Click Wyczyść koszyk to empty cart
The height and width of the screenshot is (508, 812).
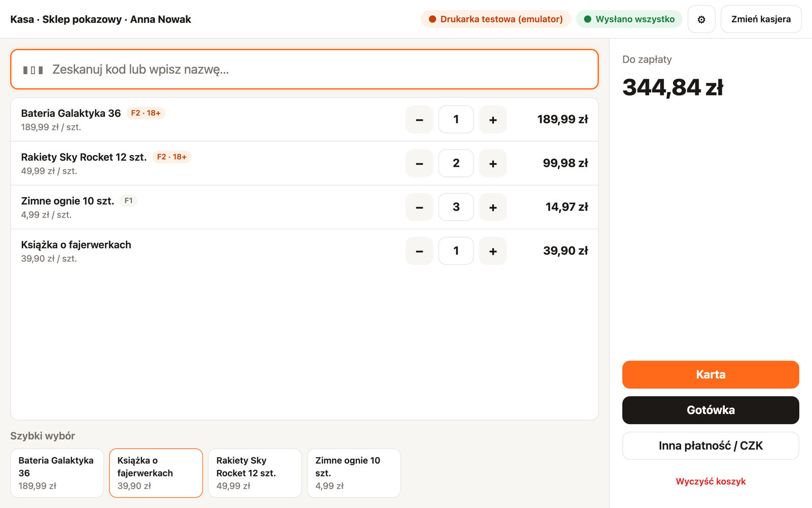click(710, 481)
